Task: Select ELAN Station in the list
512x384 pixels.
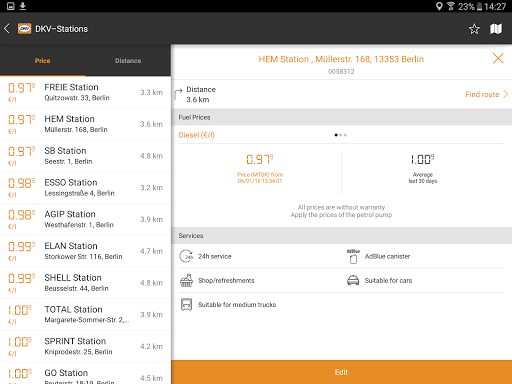Action: click(x=85, y=251)
